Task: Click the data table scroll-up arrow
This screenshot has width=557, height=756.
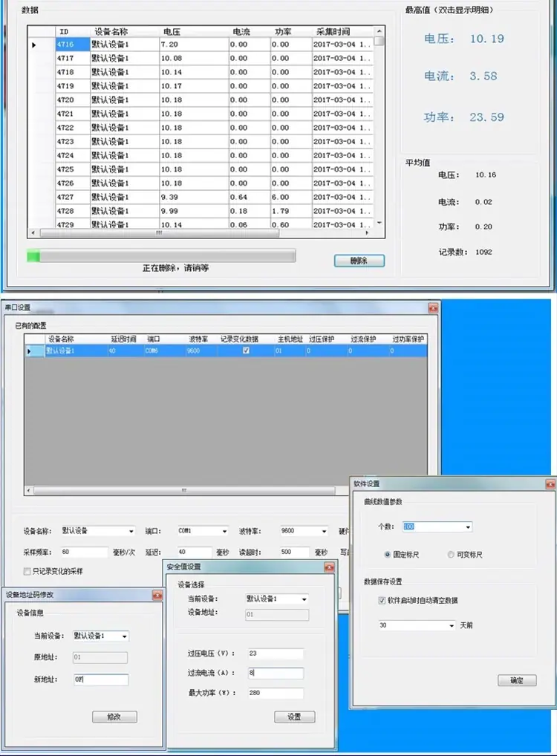Action: [379, 31]
